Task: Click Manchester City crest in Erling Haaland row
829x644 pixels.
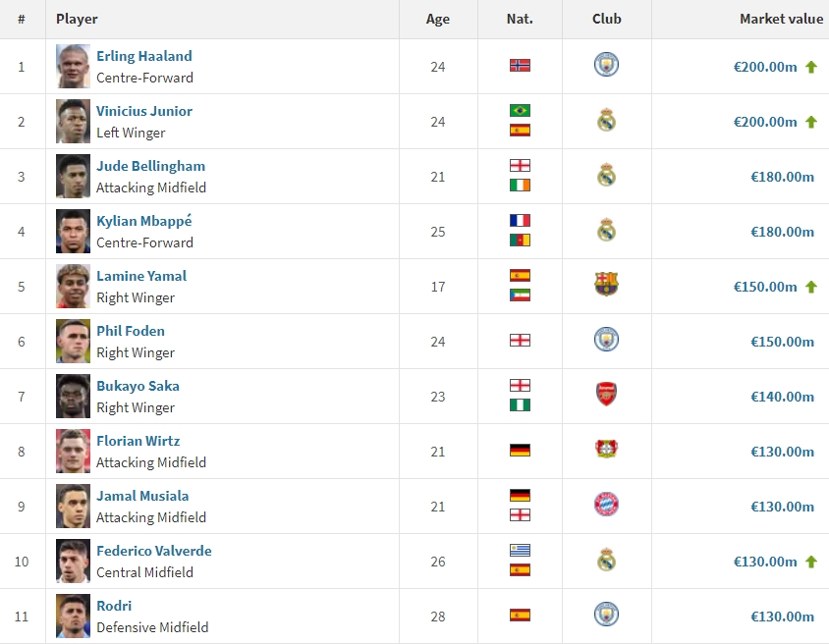Action: click(606, 65)
